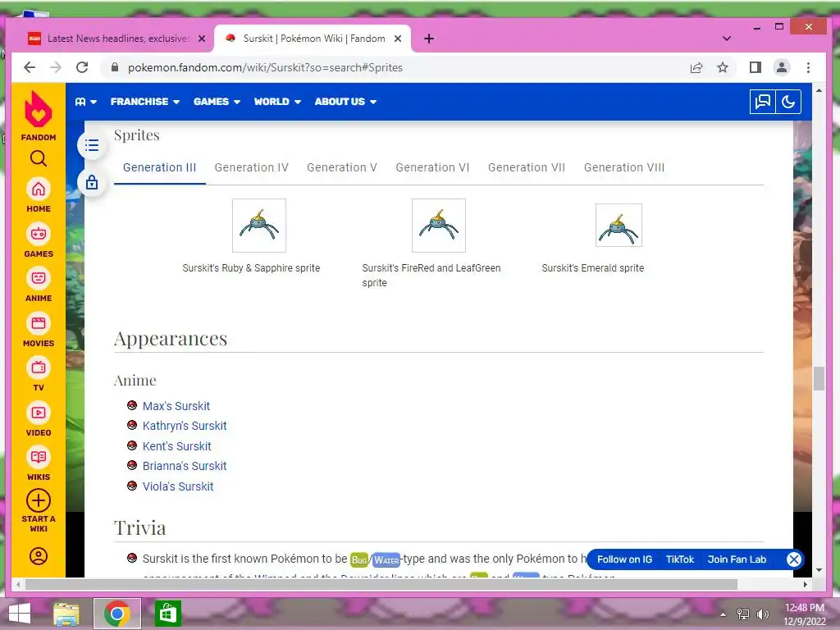Viewport: 840px width, 630px height.
Task: Click the Start a Wiki plus icon
Action: point(39,501)
